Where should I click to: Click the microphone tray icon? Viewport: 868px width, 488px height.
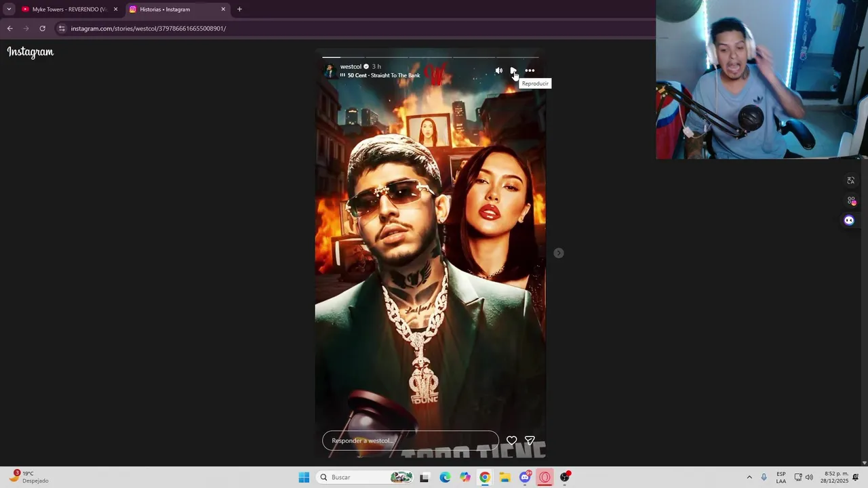764,477
